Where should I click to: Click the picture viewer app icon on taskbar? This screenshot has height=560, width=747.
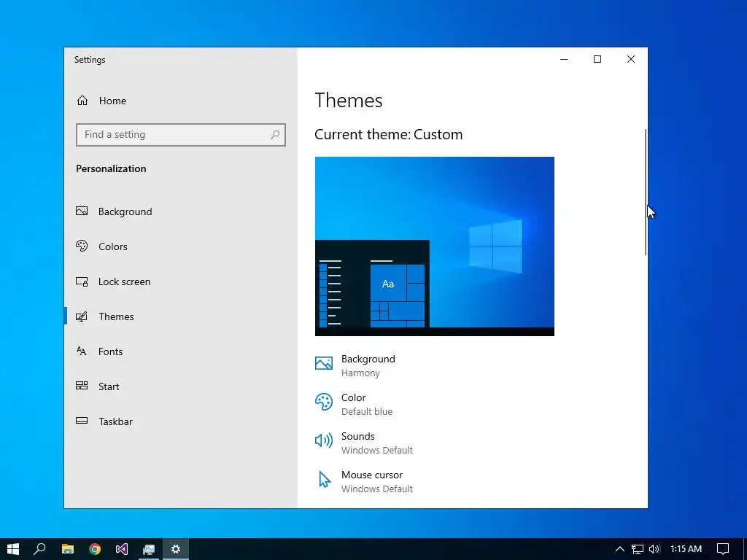click(149, 549)
